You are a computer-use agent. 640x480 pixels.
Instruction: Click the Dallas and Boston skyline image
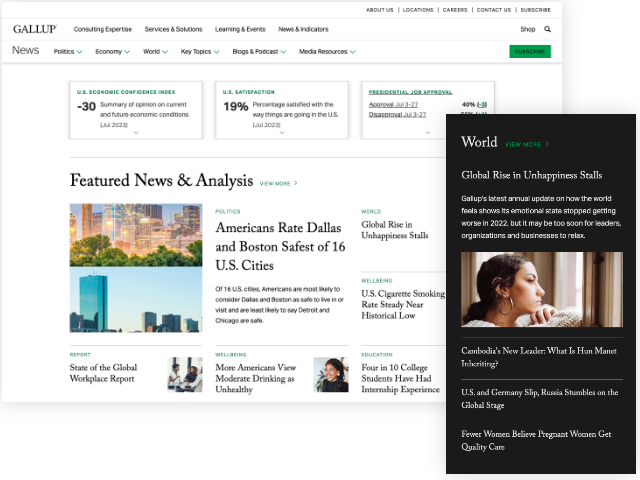pyautogui.click(x=136, y=268)
